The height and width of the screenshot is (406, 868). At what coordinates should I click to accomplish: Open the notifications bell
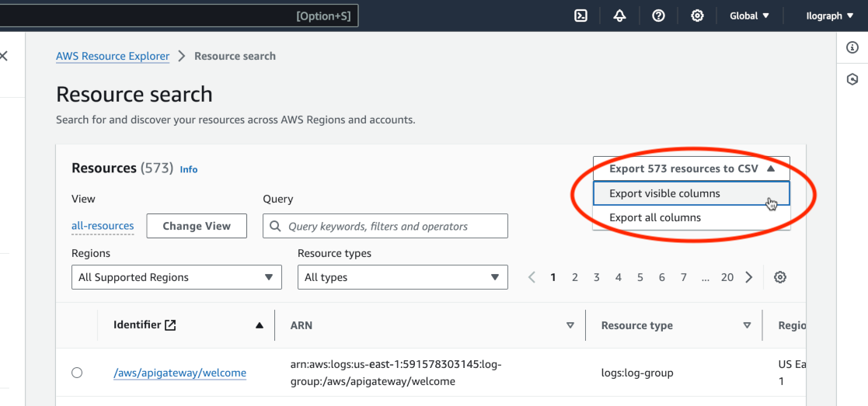[x=619, y=16]
